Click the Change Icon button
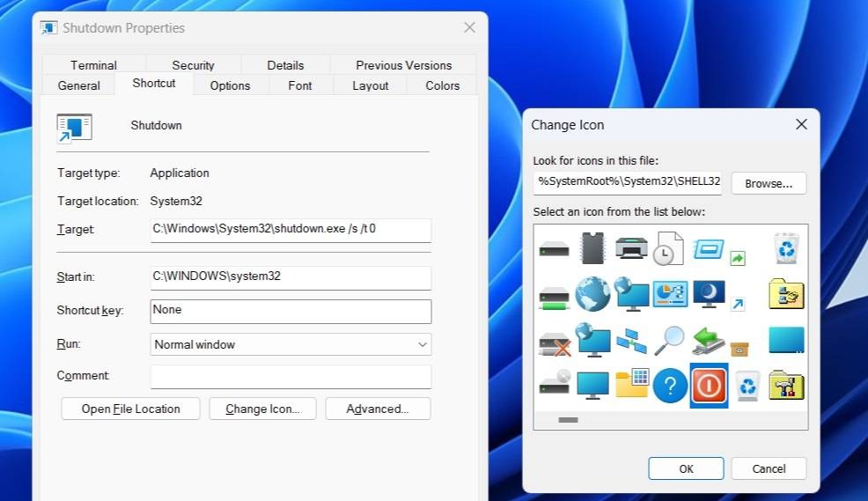 point(262,409)
